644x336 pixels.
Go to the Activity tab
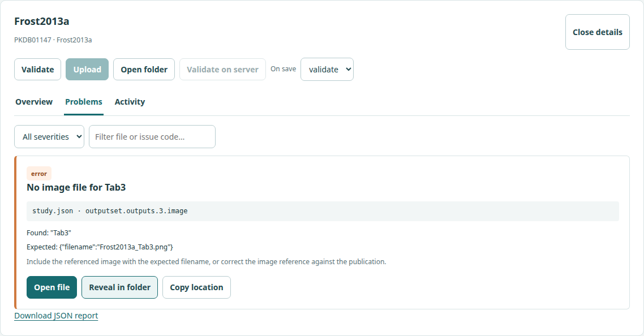pos(130,102)
